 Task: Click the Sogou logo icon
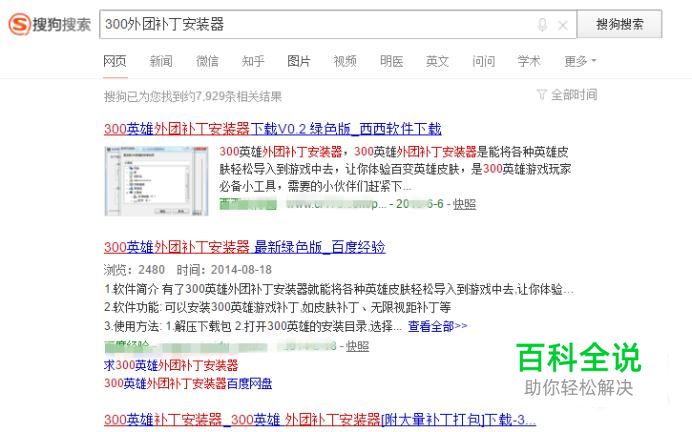tap(20, 24)
